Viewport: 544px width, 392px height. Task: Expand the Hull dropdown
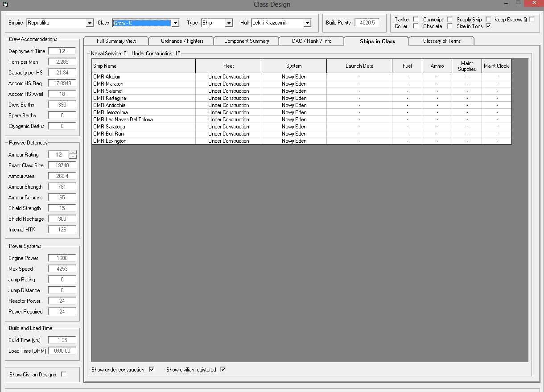pos(307,23)
